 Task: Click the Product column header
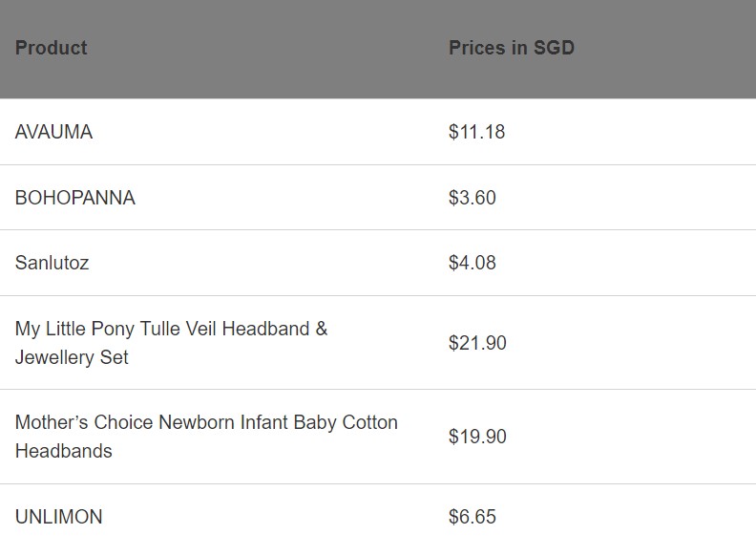coord(52,48)
